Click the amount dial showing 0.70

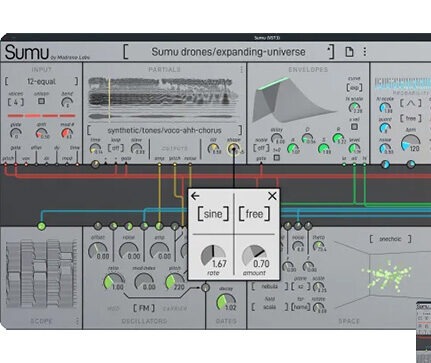254,256
